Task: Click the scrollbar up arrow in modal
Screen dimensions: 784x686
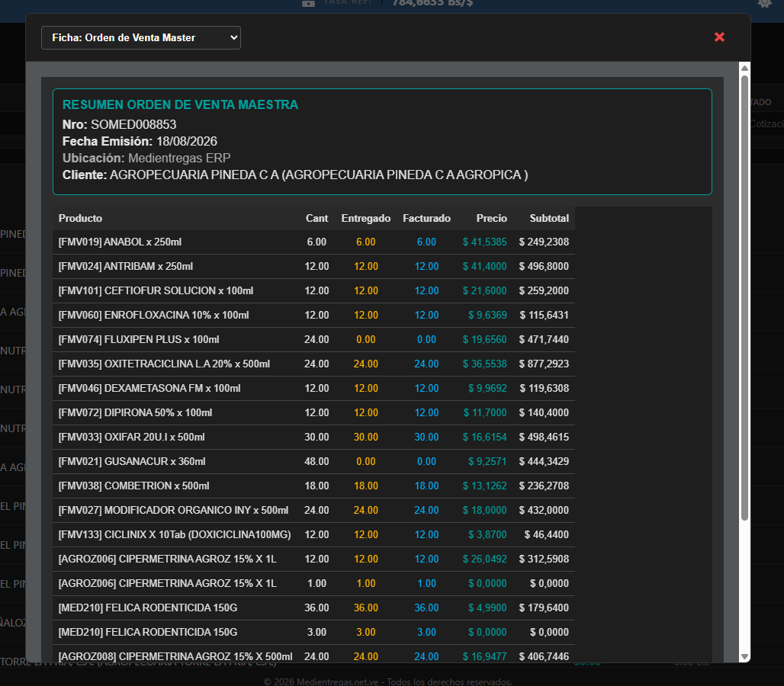Action: tap(744, 68)
